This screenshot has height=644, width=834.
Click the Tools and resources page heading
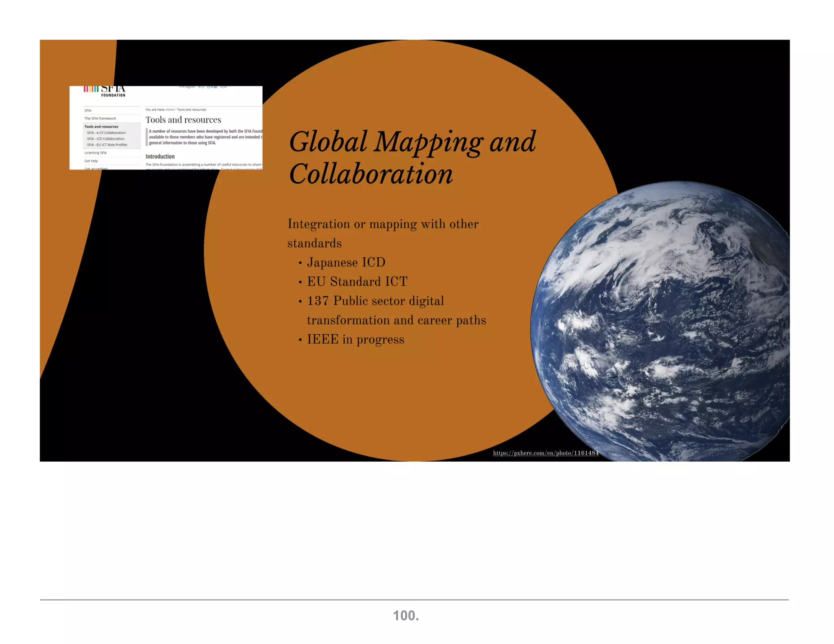click(x=183, y=120)
